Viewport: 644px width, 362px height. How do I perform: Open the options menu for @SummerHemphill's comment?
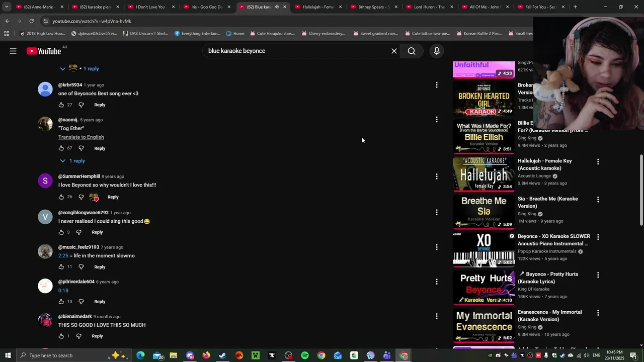(x=436, y=176)
